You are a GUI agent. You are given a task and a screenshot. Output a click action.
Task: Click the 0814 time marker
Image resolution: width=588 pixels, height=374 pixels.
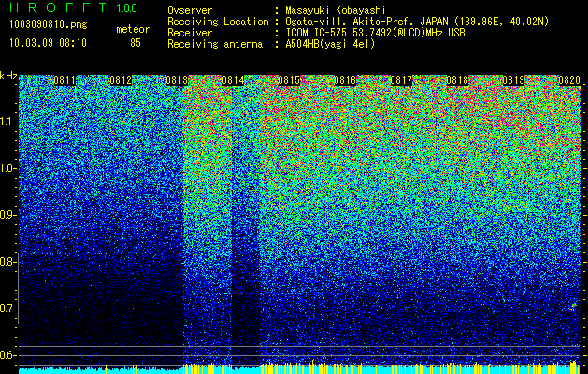pyautogui.click(x=233, y=80)
